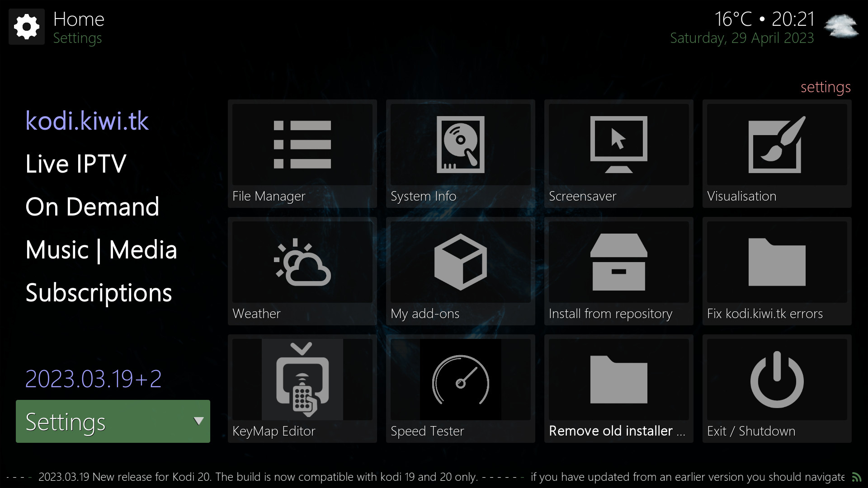Image resolution: width=868 pixels, height=488 pixels.
Task: Click the green Settings breadcrumb under Home
Action: pyautogui.click(x=77, y=38)
